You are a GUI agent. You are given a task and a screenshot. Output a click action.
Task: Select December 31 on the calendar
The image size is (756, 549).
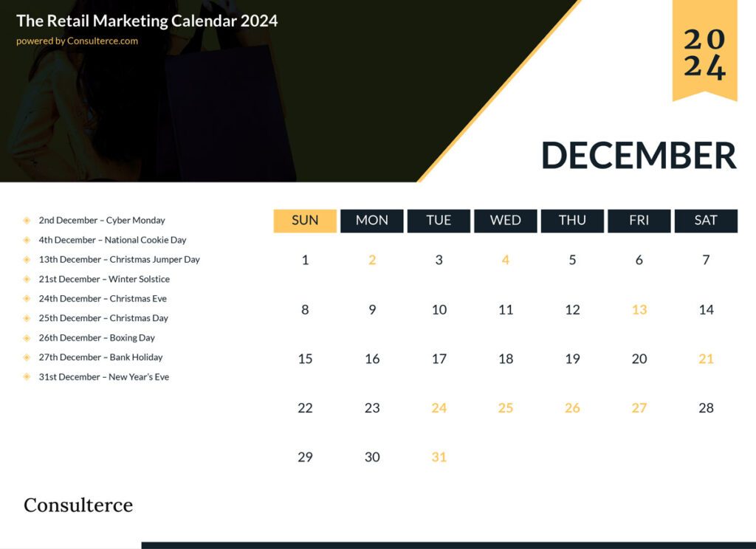pos(439,457)
